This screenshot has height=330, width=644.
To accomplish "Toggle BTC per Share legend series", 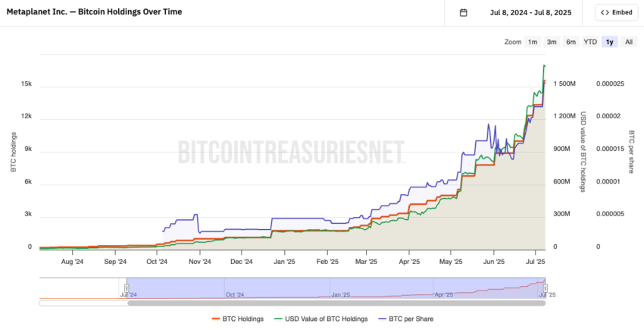I will coord(405,319).
